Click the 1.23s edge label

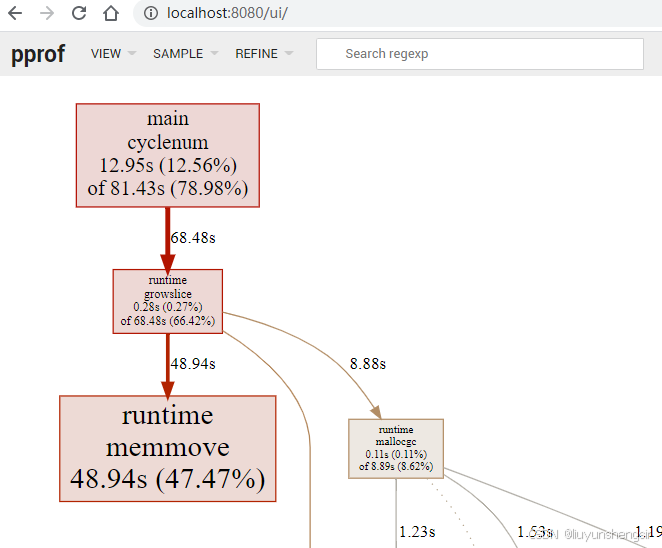pyautogui.click(x=417, y=532)
